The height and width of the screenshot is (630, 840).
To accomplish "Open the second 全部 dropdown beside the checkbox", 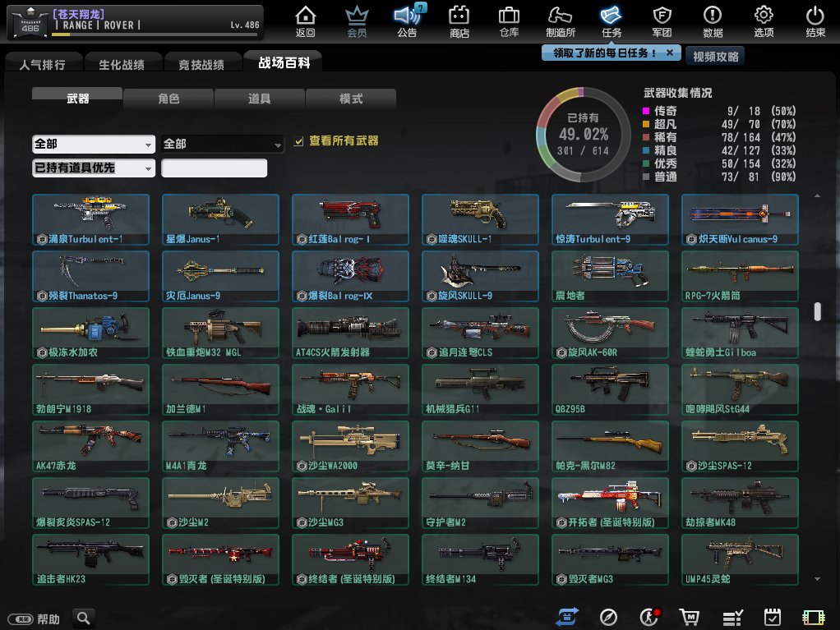I will (x=223, y=144).
